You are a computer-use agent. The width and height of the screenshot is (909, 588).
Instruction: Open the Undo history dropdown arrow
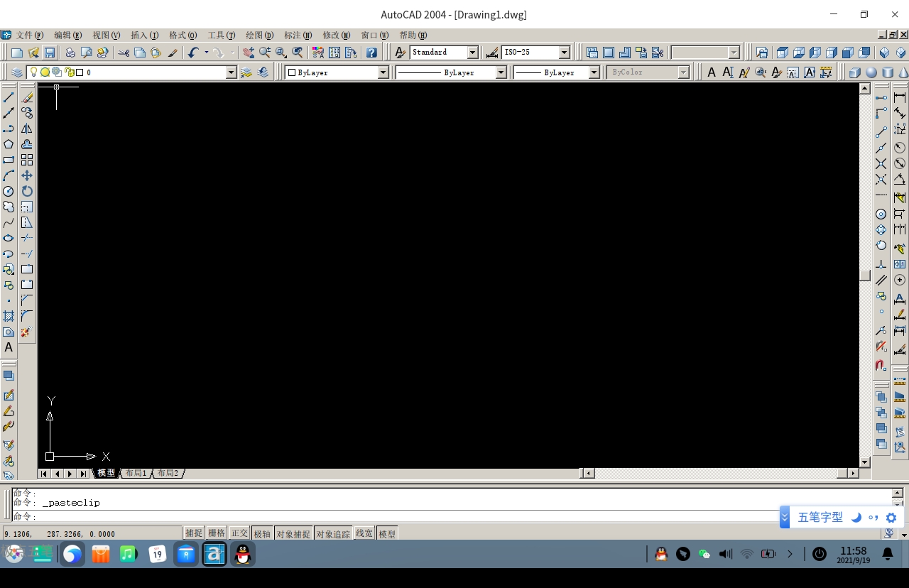click(x=207, y=53)
